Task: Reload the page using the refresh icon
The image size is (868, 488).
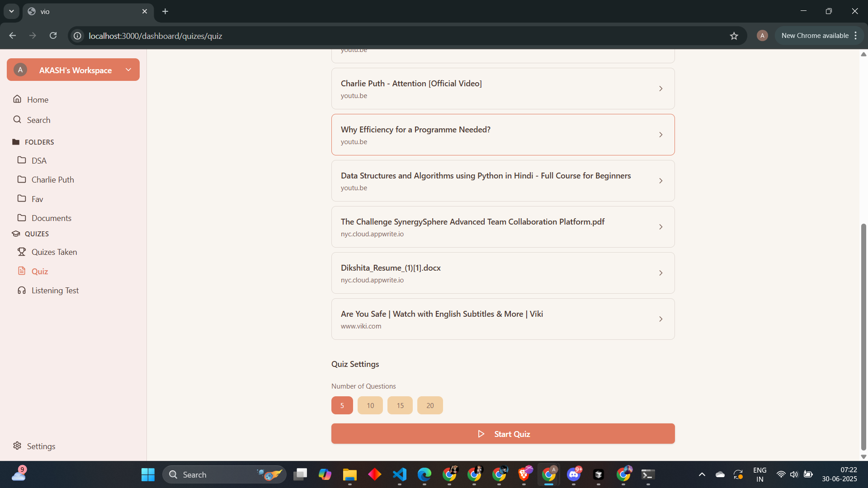Action: (53, 36)
